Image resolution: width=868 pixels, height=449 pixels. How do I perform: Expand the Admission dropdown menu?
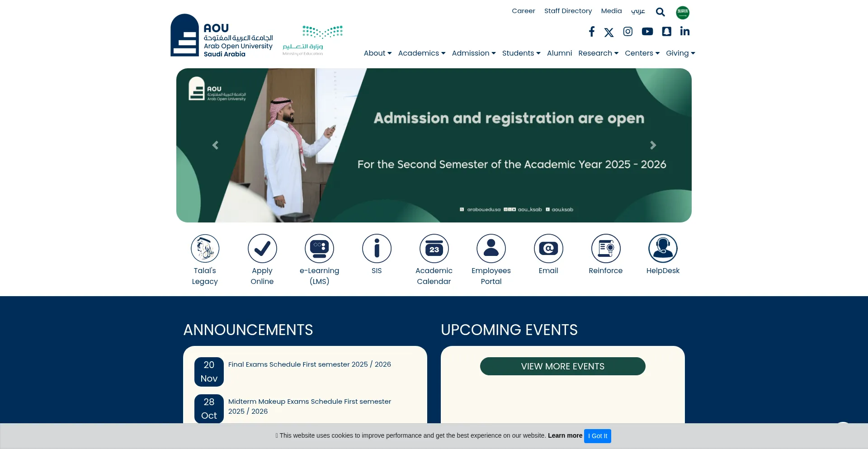click(x=473, y=53)
